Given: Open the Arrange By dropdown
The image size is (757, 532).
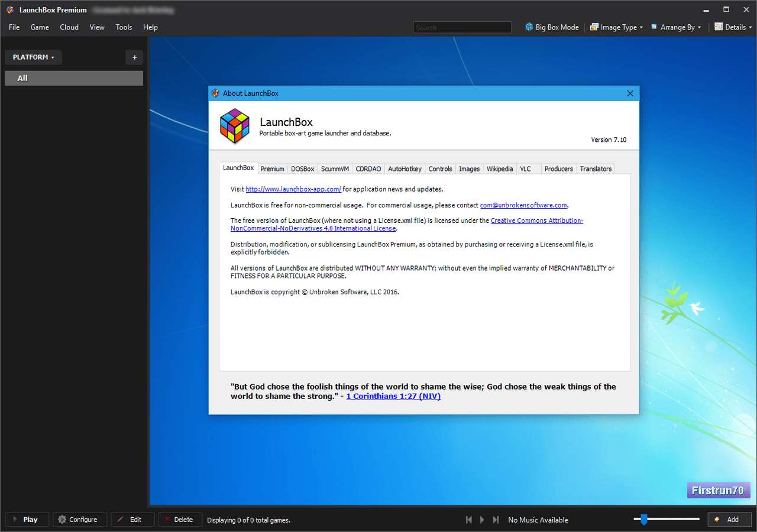Looking at the screenshot, I should [676, 27].
